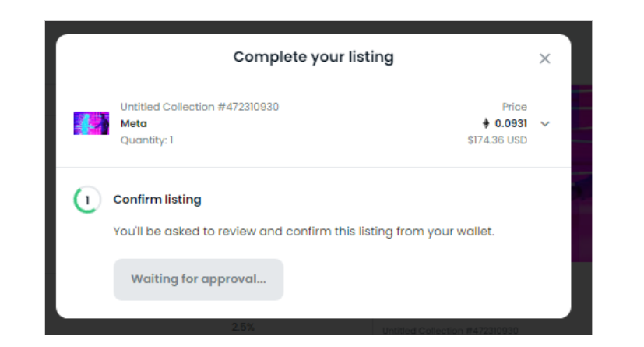
Task: Click the 2.5% fee text behind the dialog
Action: [243, 328]
